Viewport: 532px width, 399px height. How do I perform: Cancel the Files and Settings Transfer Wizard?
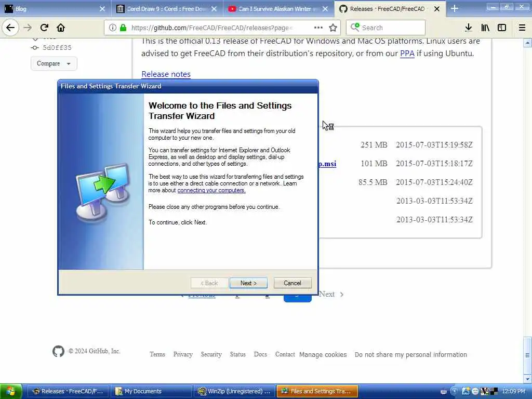(x=292, y=283)
